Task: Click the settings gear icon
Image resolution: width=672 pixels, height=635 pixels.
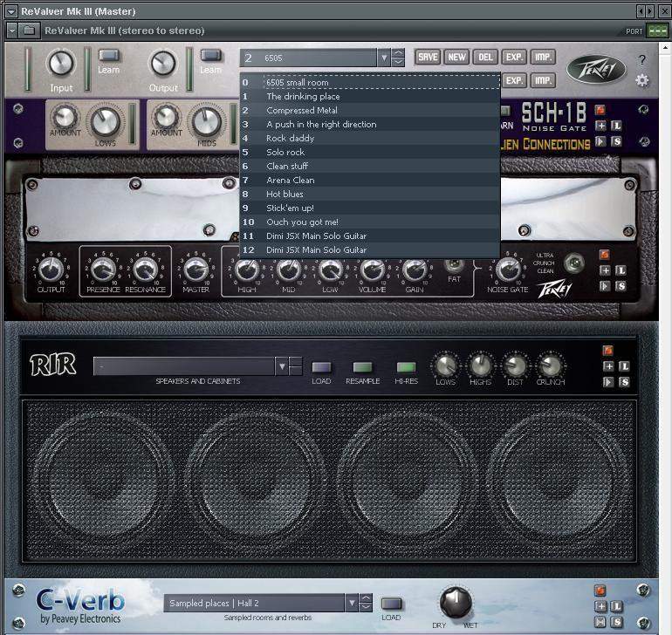Action: click(x=642, y=80)
